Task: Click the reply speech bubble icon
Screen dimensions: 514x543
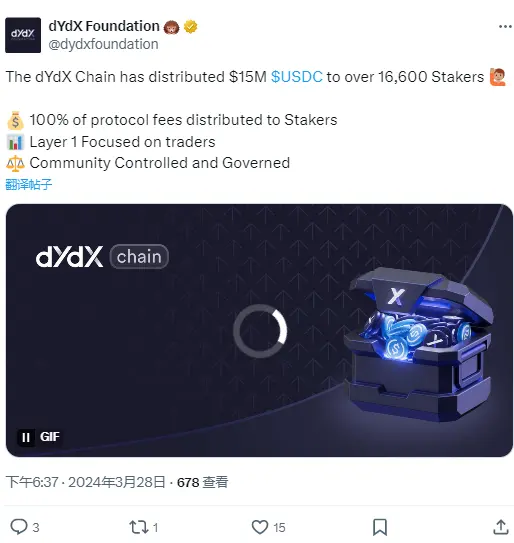Action: coord(19,526)
